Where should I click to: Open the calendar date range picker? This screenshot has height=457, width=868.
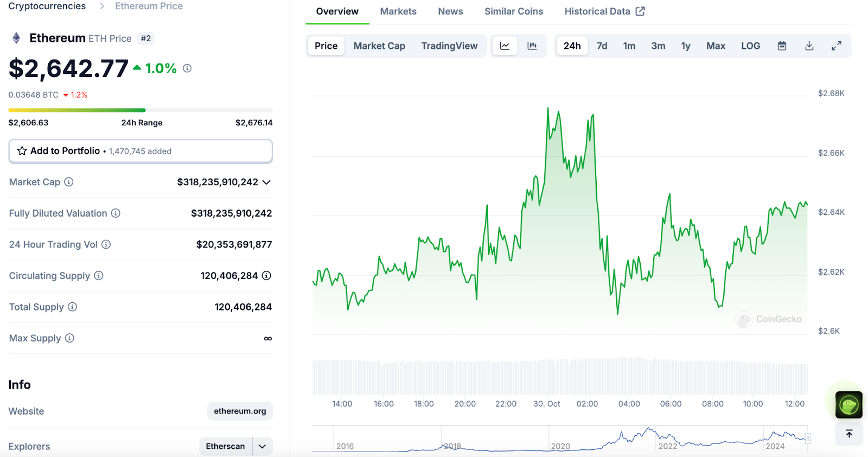(782, 46)
